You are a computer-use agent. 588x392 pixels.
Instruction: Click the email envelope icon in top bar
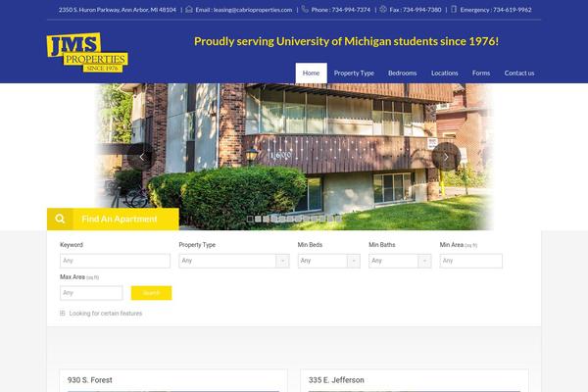[189, 10]
